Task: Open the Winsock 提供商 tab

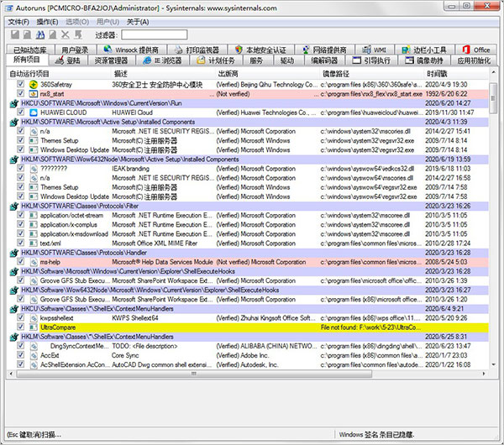Action: [132, 50]
